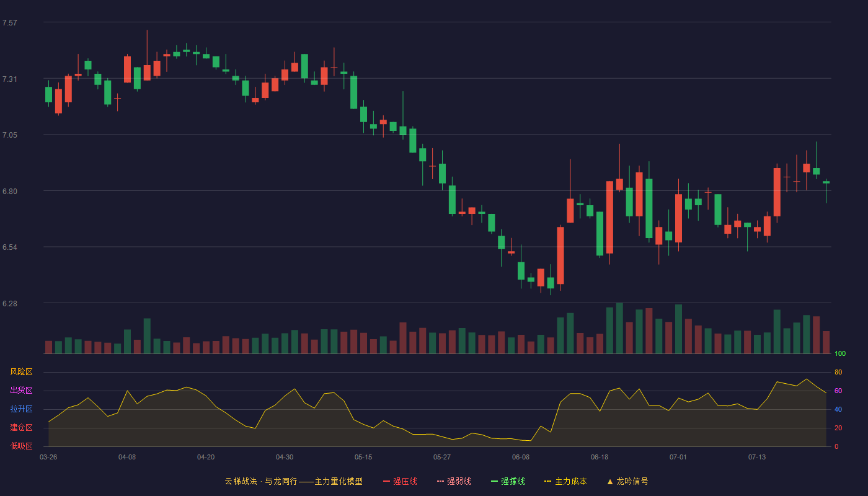Click the 6.28 price axis label
868x496 pixels.
point(10,304)
